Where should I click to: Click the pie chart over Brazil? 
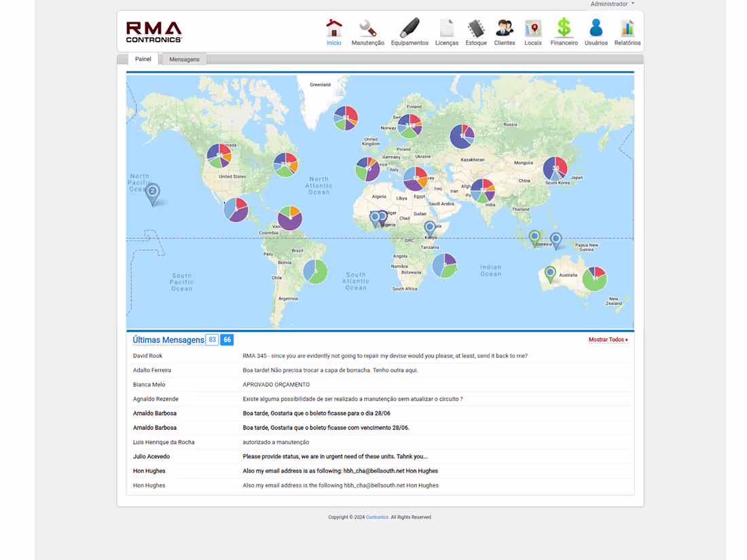[x=314, y=270]
